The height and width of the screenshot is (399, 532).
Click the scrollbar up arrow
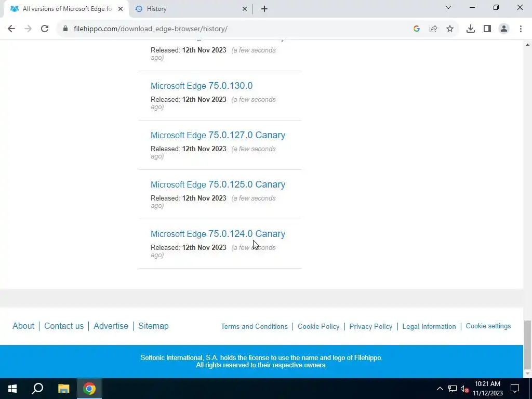528,45
